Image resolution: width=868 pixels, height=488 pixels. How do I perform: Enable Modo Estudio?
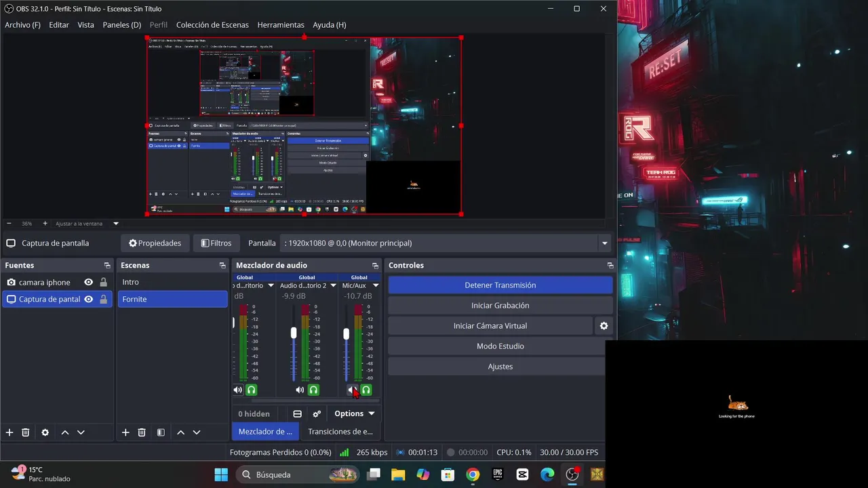coord(500,346)
